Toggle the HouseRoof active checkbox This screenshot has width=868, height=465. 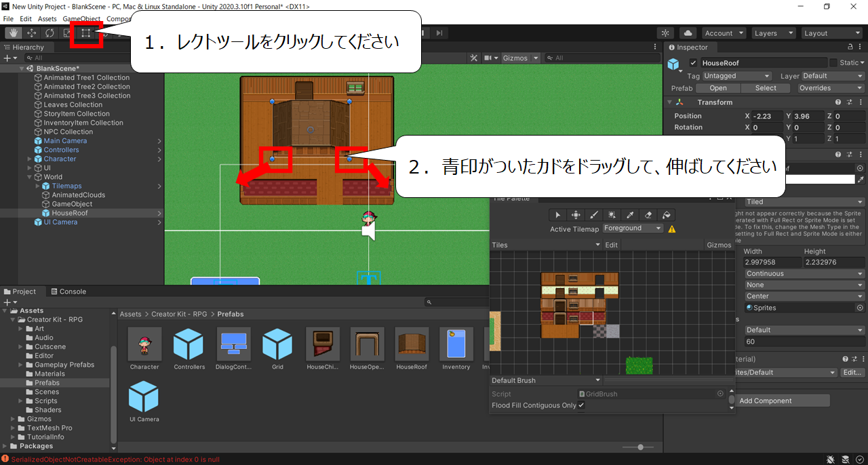point(693,63)
